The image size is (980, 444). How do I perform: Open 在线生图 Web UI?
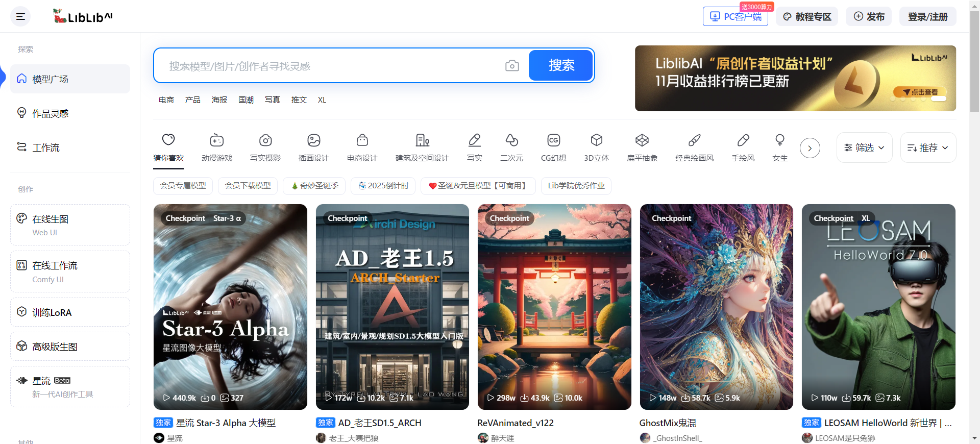pos(70,225)
